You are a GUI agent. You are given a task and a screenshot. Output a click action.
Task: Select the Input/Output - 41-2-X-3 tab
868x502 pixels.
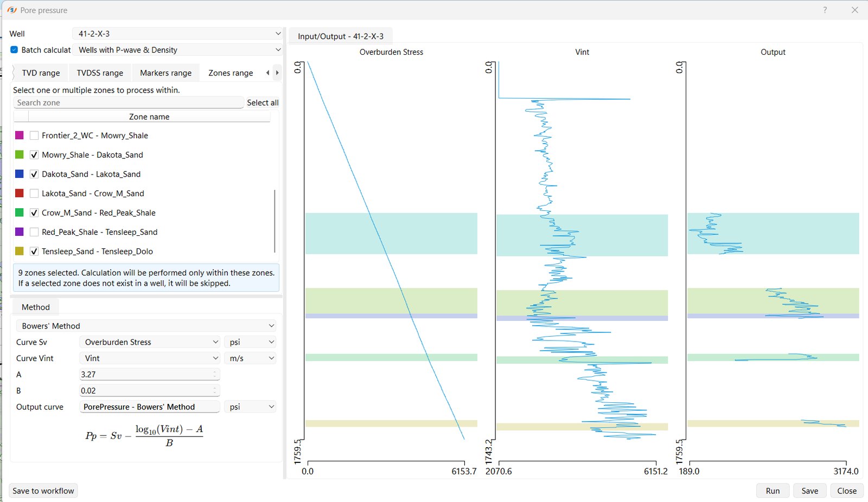point(341,36)
